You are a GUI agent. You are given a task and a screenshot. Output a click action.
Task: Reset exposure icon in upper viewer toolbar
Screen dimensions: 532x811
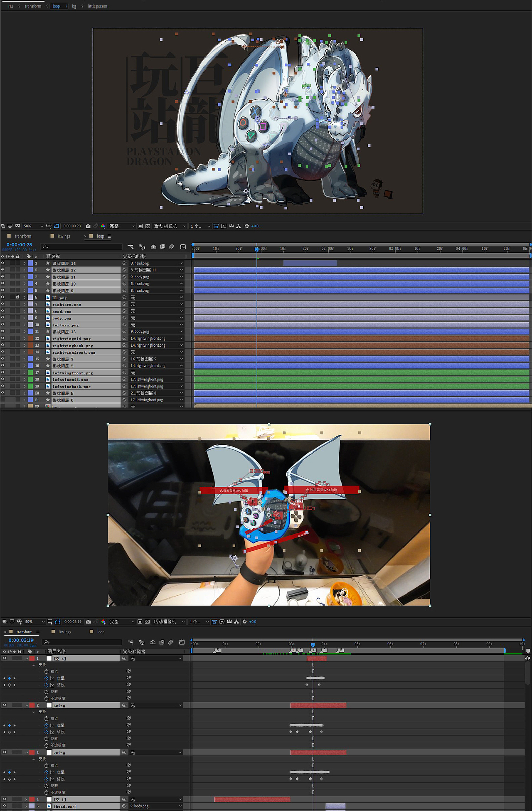[247, 226]
